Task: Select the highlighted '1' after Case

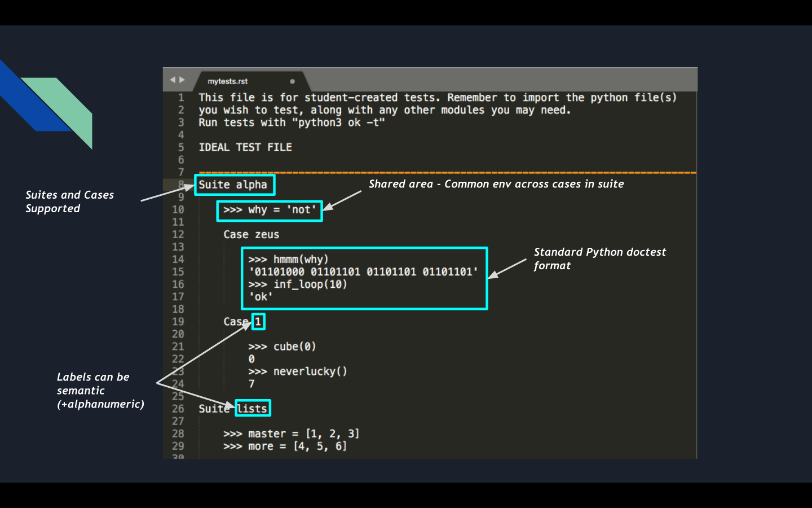Action: pos(258,321)
